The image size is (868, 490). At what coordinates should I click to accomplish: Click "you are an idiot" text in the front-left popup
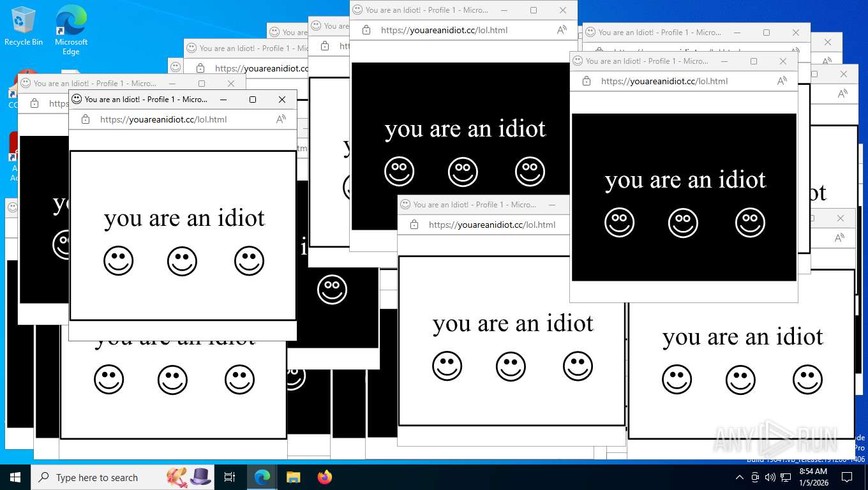coord(184,218)
